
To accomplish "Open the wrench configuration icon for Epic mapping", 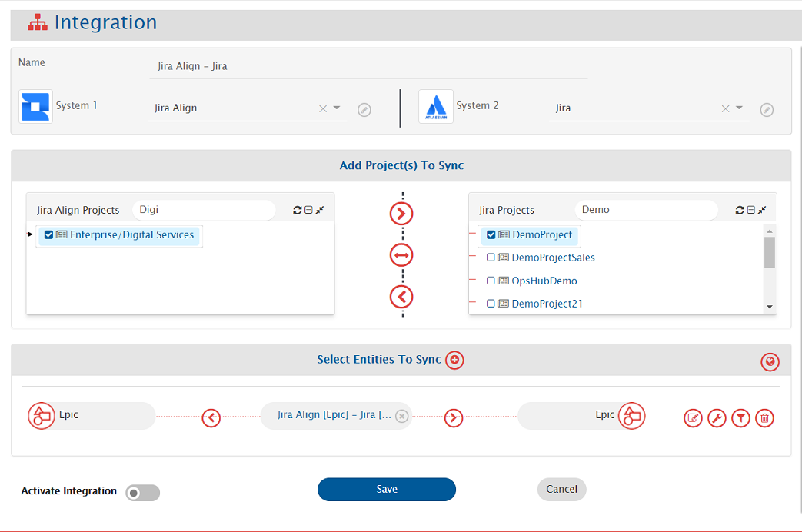I will [x=717, y=418].
